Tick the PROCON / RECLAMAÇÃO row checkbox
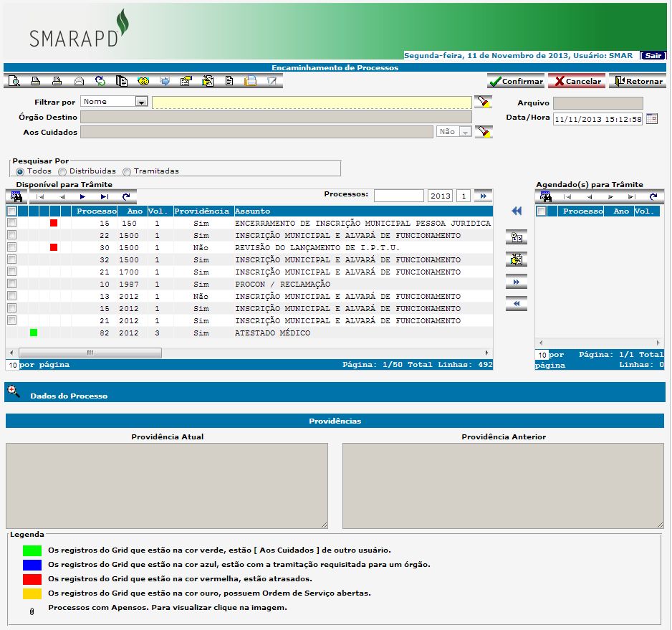 point(11,284)
